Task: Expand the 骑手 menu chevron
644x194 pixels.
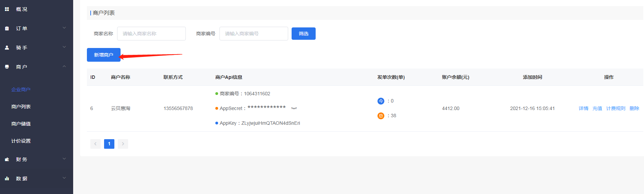Action: click(64, 47)
